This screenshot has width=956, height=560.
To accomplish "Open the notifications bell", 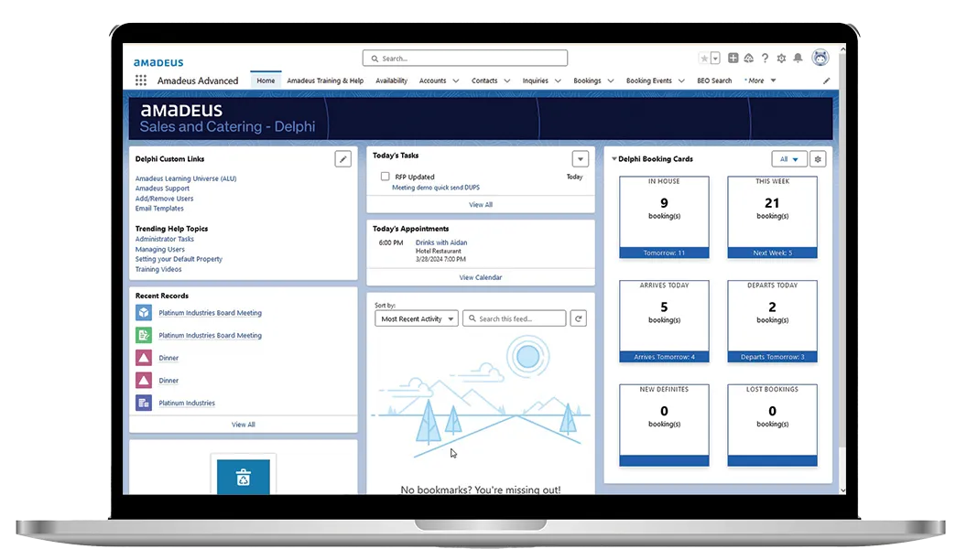I will pos(798,58).
